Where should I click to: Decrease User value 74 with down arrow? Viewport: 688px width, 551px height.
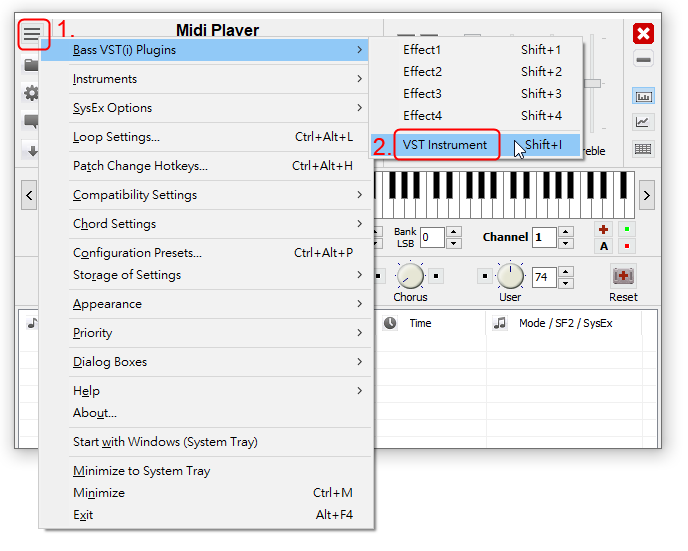pyautogui.click(x=566, y=283)
